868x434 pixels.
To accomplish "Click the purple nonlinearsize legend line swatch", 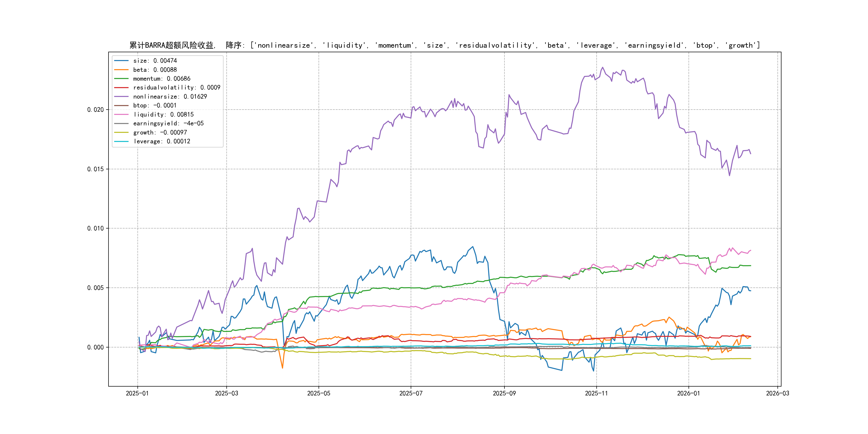I will (121, 97).
